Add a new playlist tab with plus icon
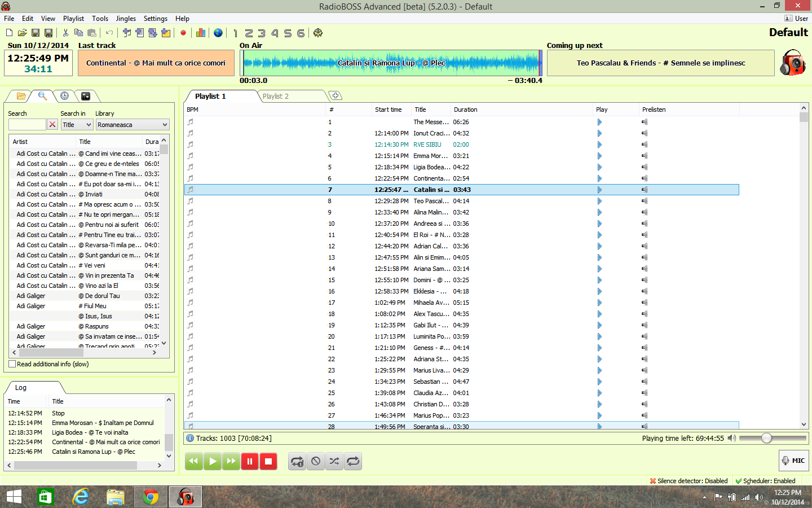The height and width of the screenshot is (508, 812). (x=335, y=95)
